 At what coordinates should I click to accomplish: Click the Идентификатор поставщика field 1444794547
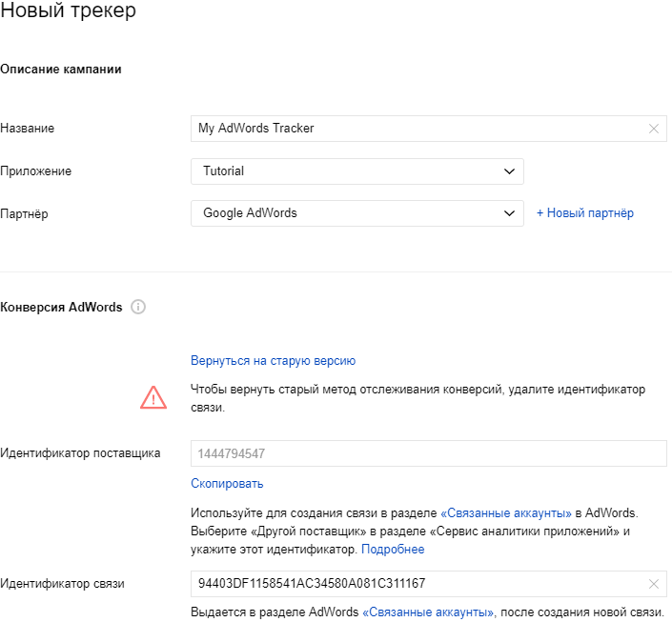click(x=429, y=453)
